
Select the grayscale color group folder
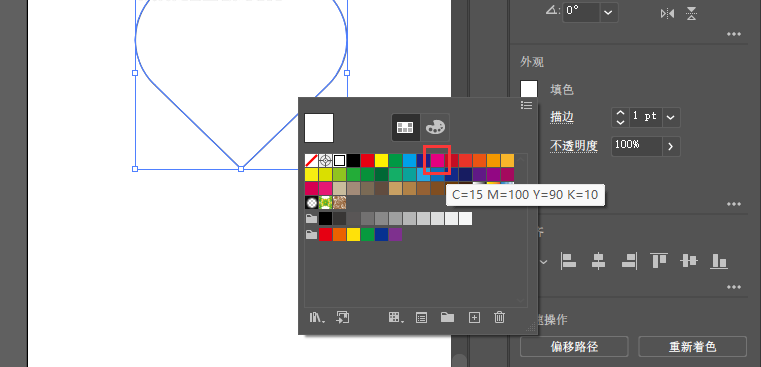[x=311, y=218]
